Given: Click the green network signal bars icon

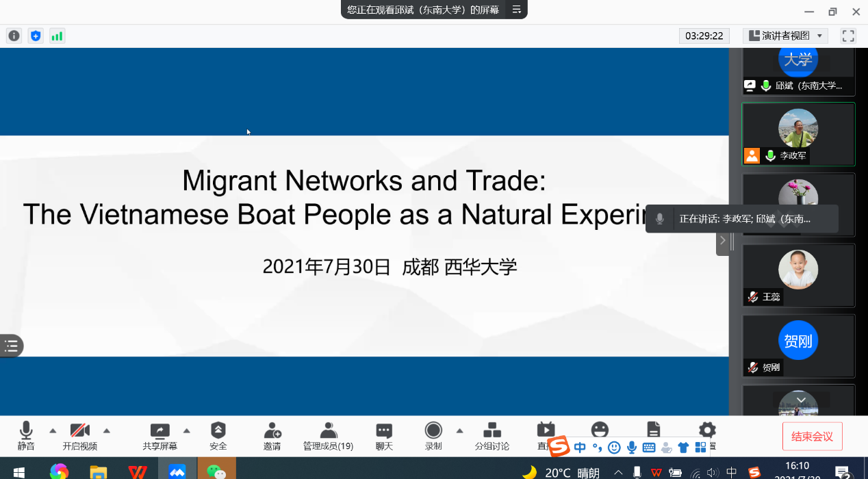Looking at the screenshot, I should [57, 36].
